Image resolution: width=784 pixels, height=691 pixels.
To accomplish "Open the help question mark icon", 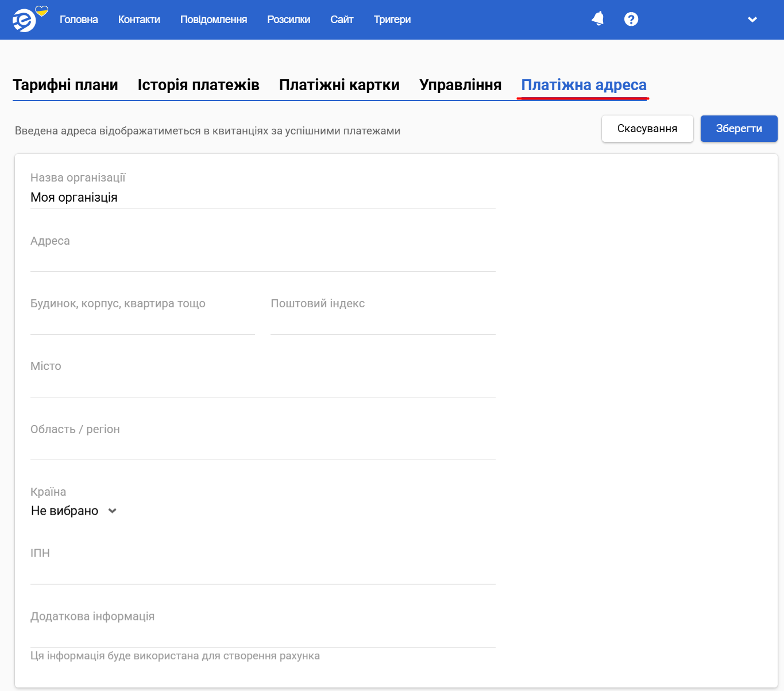I will tap(631, 19).
